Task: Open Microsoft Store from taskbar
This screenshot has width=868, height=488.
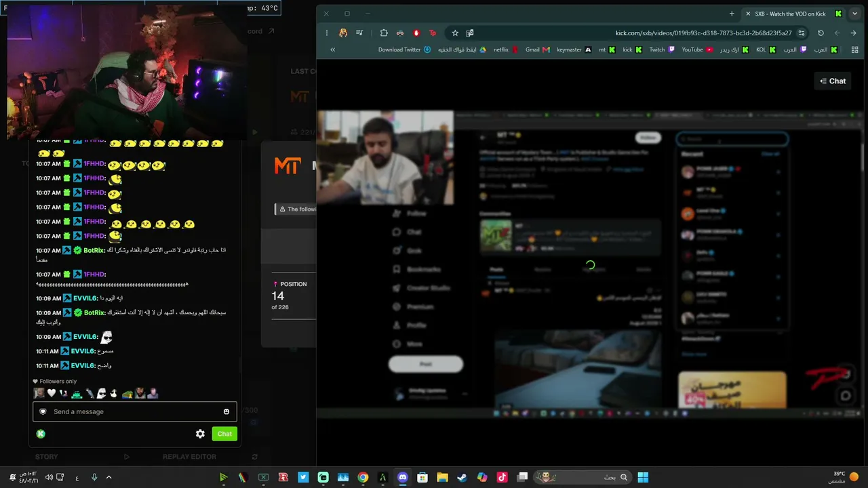Action: (x=422, y=477)
